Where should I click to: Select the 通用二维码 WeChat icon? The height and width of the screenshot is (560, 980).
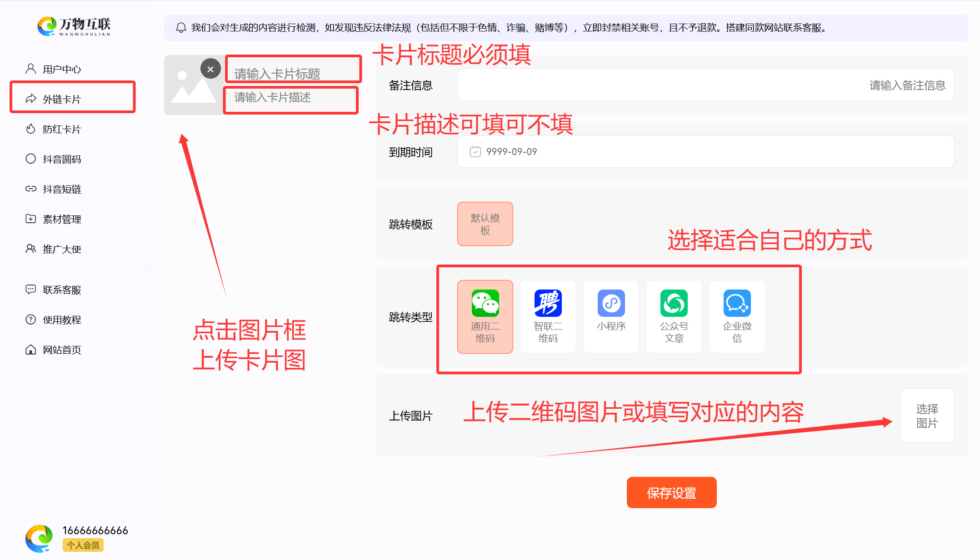pyautogui.click(x=485, y=303)
